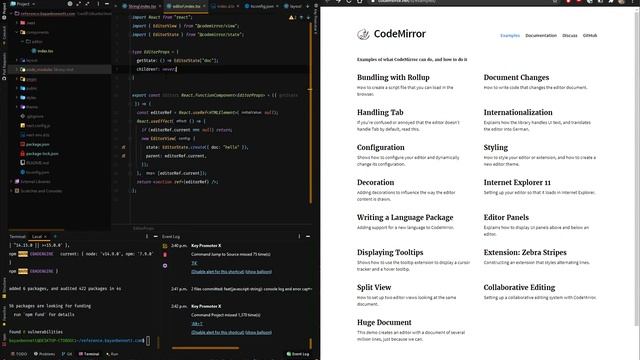Open the Git tool window tab
640x360 pixels.
pyautogui.click(x=67, y=354)
